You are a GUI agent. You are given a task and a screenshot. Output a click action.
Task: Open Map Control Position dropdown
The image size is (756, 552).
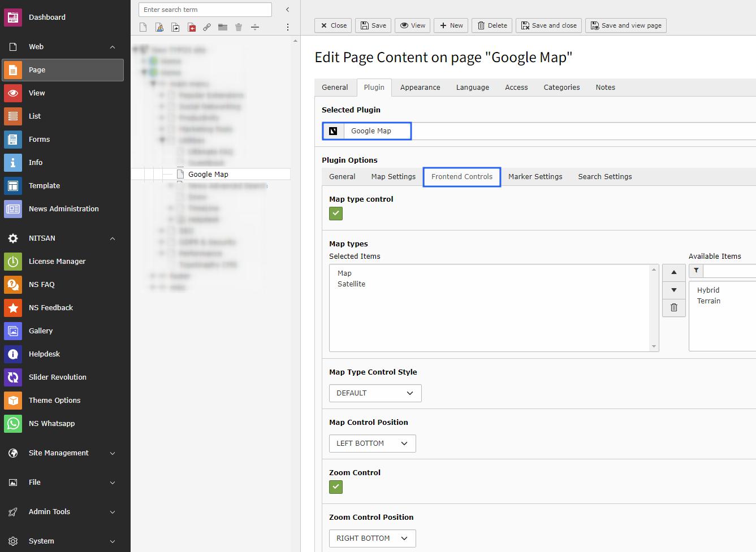pyautogui.click(x=373, y=444)
